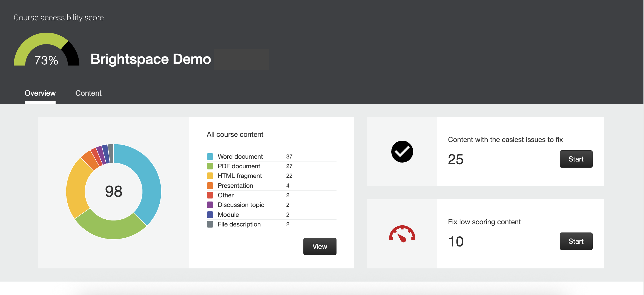Select the 'Discussion topic' legend label
Image resolution: width=644 pixels, height=295 pixels.
241,205
